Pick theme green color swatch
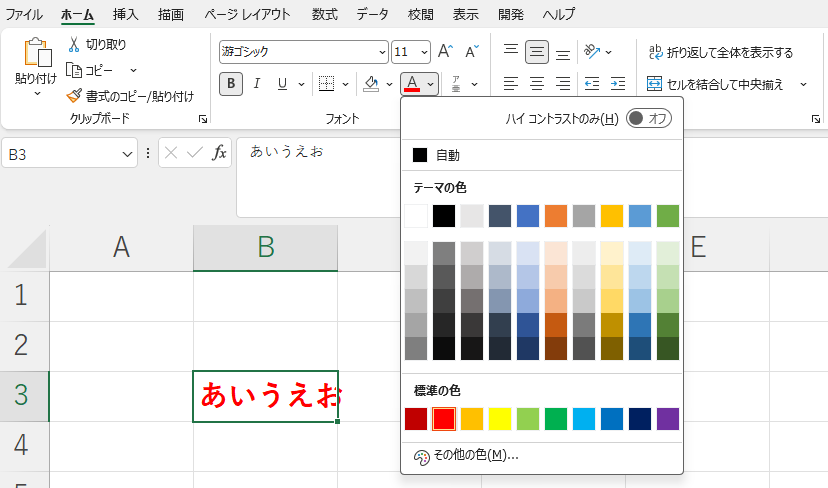 [667, 216]
